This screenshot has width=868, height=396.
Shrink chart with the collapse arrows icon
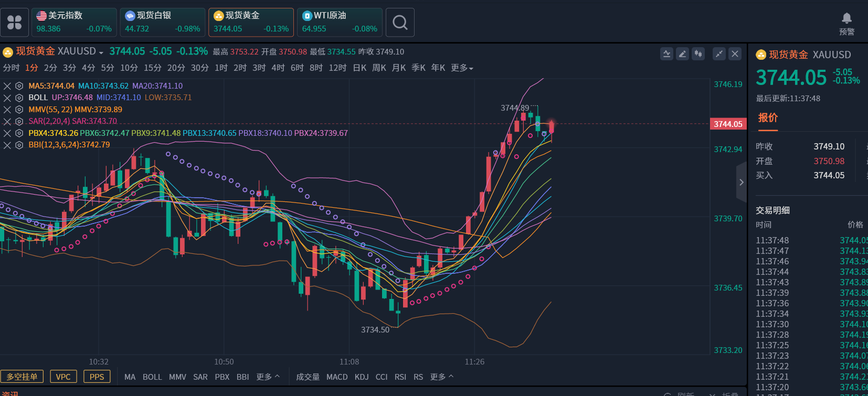tap(719, 53)
